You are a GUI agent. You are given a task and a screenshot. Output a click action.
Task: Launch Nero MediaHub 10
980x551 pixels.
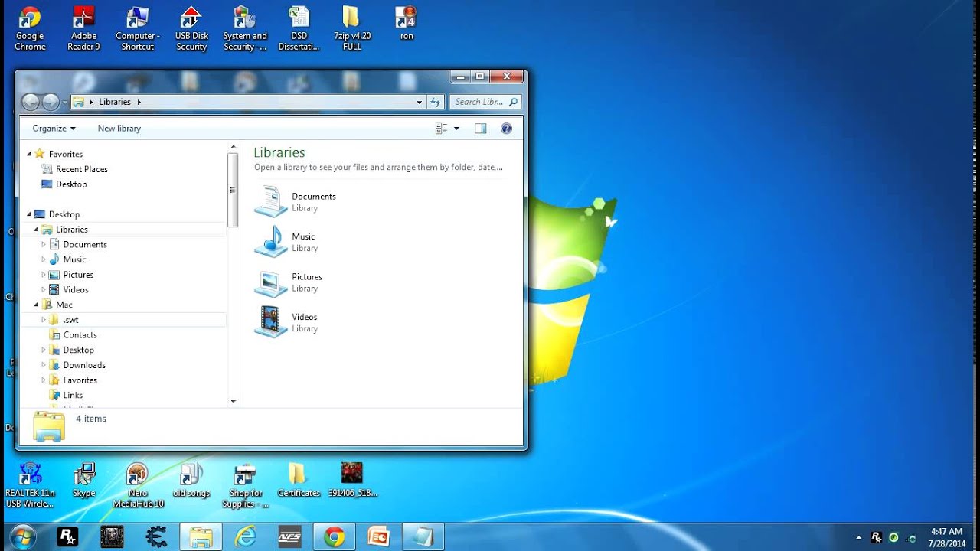point(138,472)
